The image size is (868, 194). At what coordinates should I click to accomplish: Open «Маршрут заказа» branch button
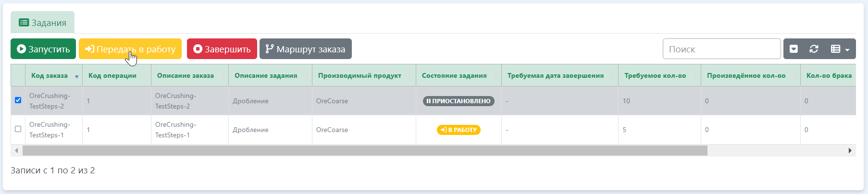[x=305, y=49]
